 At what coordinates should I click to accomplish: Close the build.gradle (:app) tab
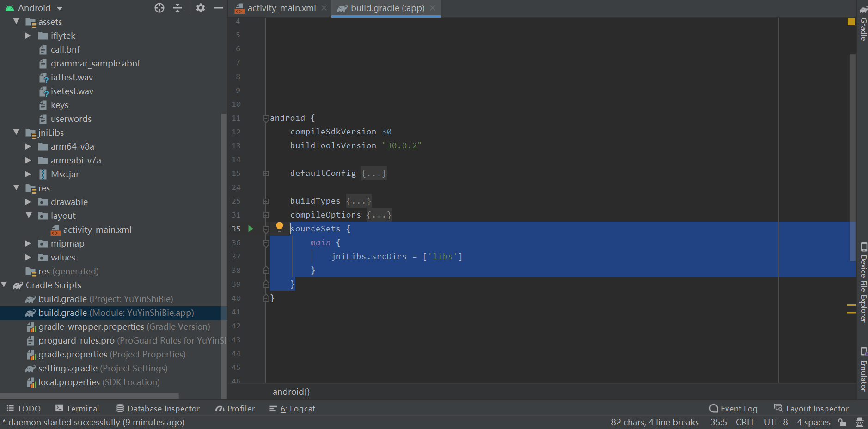click(x=433, y=8)
